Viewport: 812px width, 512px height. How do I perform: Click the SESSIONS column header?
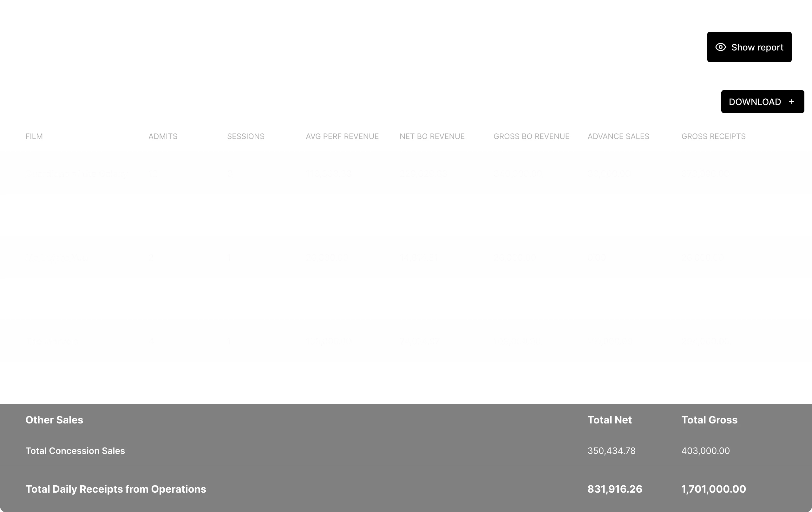tap(246, 136)
